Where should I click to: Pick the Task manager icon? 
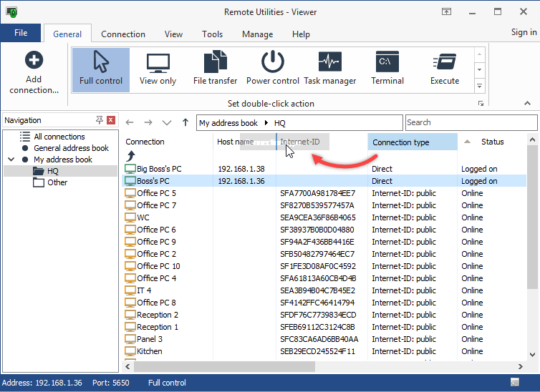(330, 62)
